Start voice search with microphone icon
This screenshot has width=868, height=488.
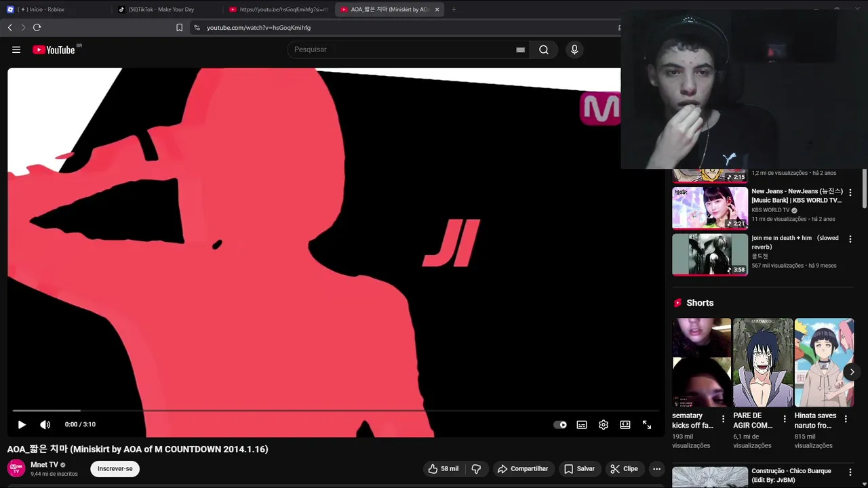click(574, 49)
